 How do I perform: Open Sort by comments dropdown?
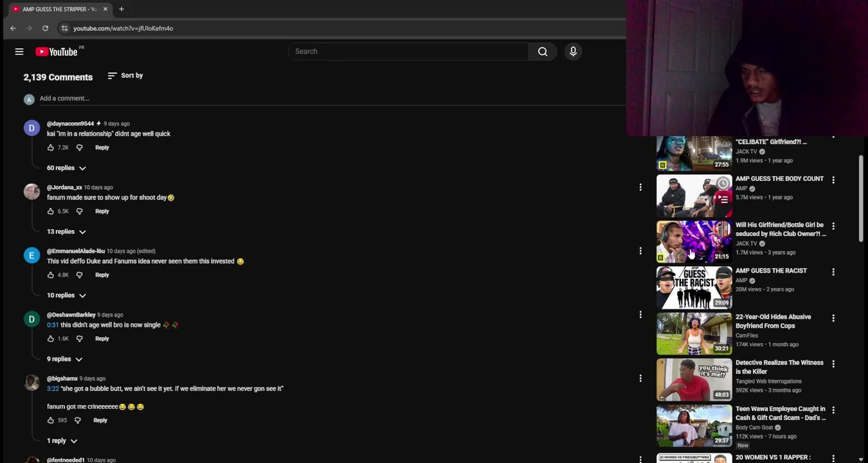coord(125,76)
